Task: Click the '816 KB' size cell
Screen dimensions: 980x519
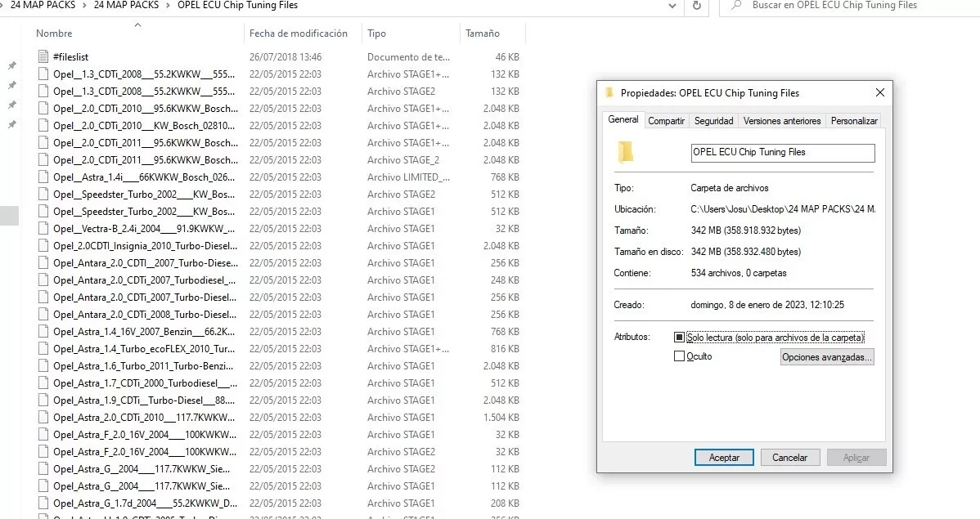Action: pos(505,349)
